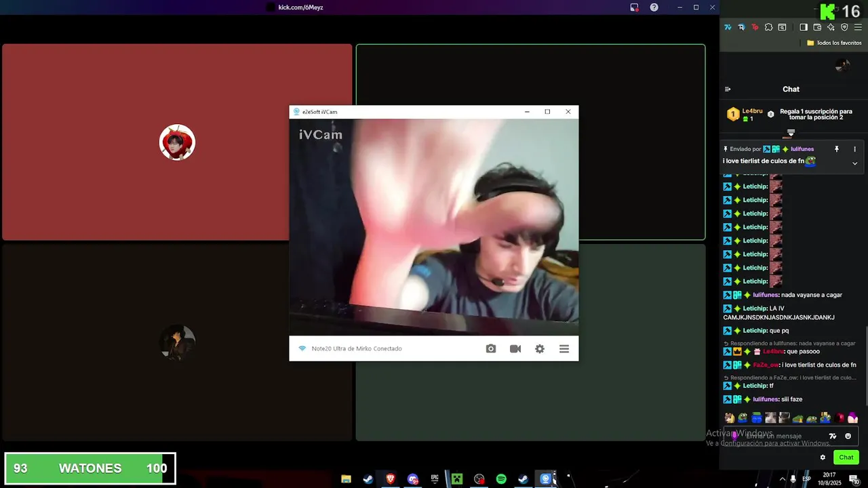The height and width of the screenshot is (488, 868).
Task: Switch the ESP keyboard language indicator
Action: point(806,479)
